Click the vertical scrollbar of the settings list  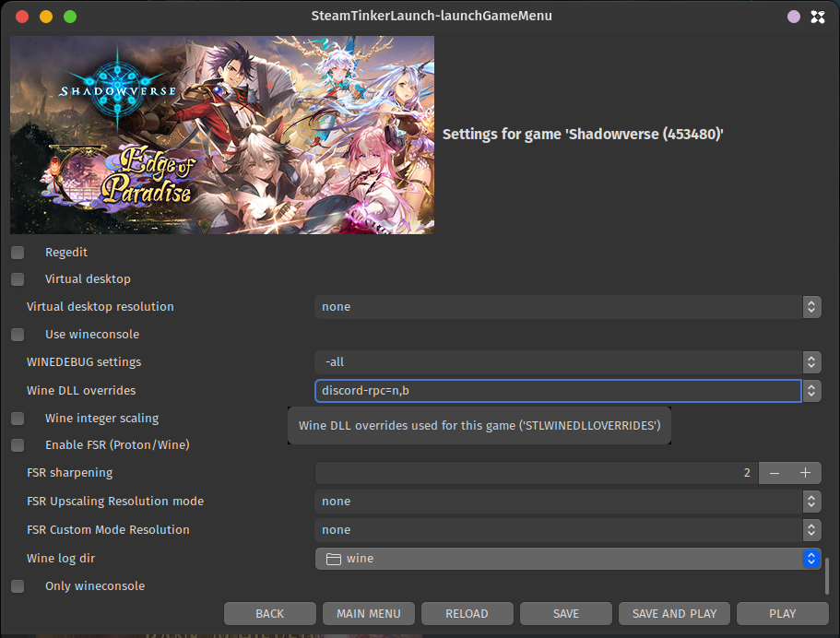827,576
